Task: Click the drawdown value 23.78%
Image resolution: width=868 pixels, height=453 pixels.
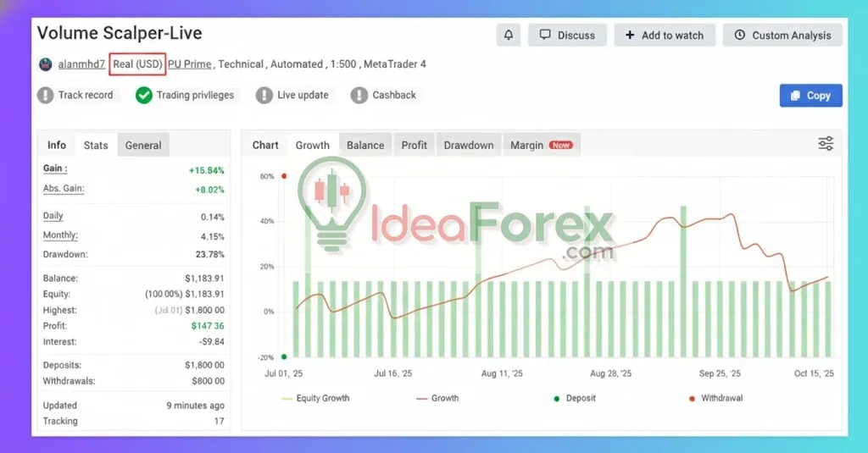Action: (210, 254)
